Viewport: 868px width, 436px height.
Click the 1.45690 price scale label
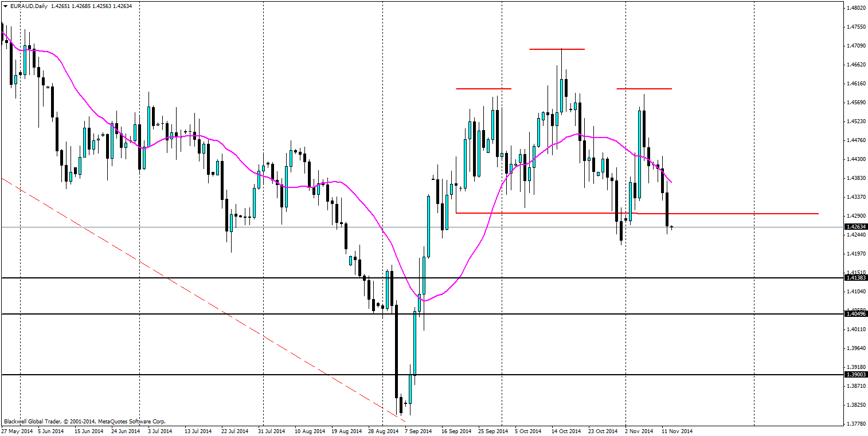855,103
